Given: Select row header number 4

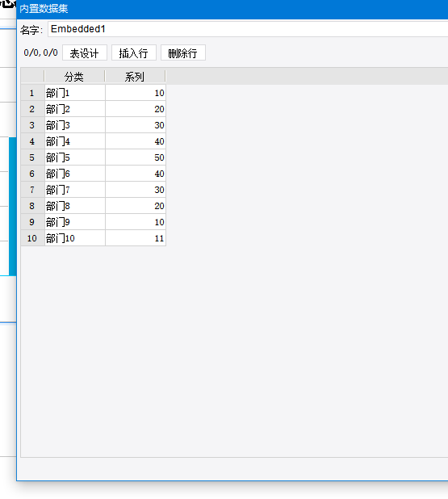Looking at the screenshot, I should tap(32, 141).
